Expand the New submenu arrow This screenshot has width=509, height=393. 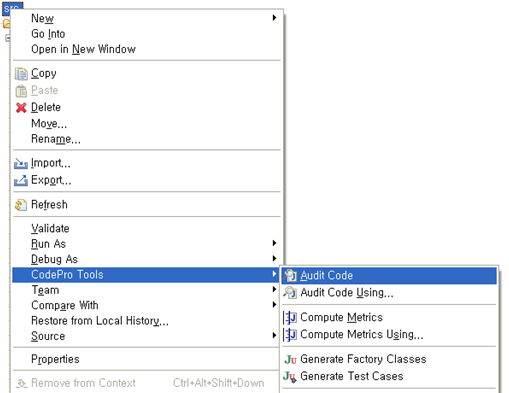point(274,18)
